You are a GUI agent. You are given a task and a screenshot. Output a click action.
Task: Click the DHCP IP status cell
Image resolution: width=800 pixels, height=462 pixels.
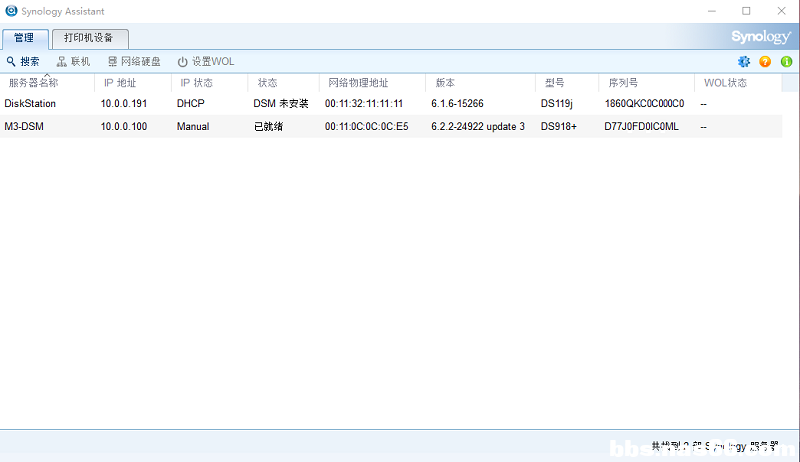(x=190, y=104)
